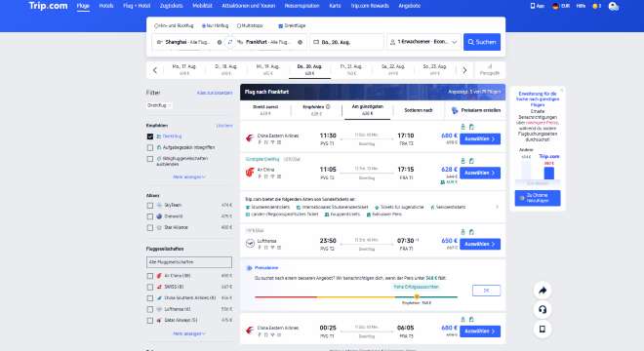Screen dimensions: 644x351
Task: Click info icon beside Empfohlen sort tab
Action: (x=328, y=106)
